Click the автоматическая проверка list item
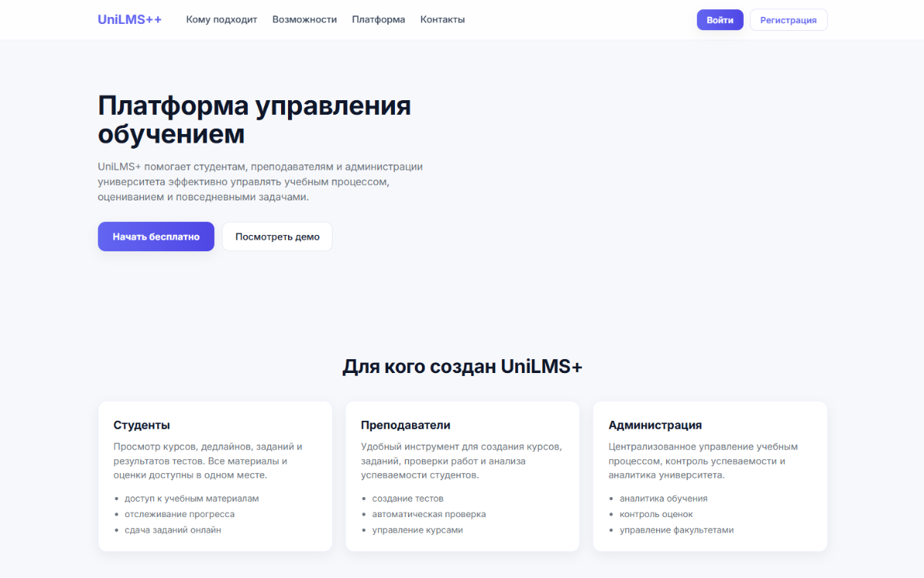The image size is (924, 578). click(x=429, y=514)
